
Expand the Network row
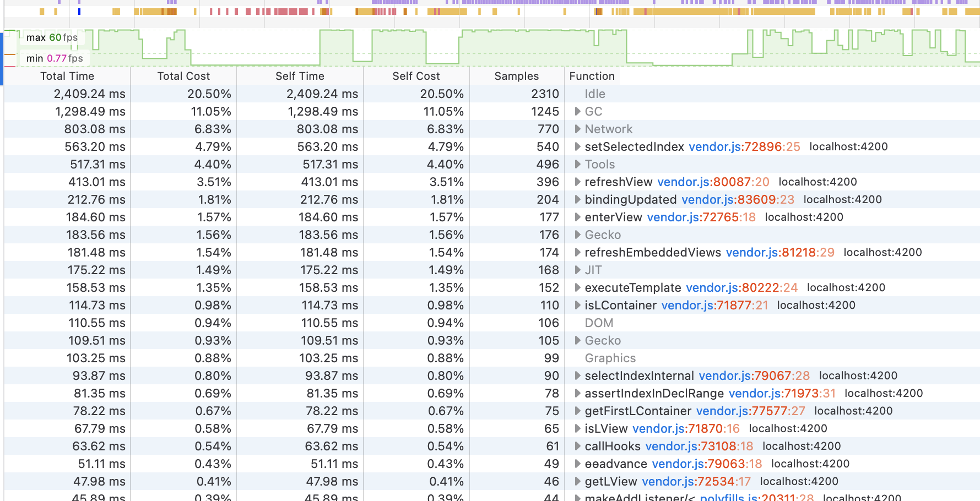pos(577,129)
